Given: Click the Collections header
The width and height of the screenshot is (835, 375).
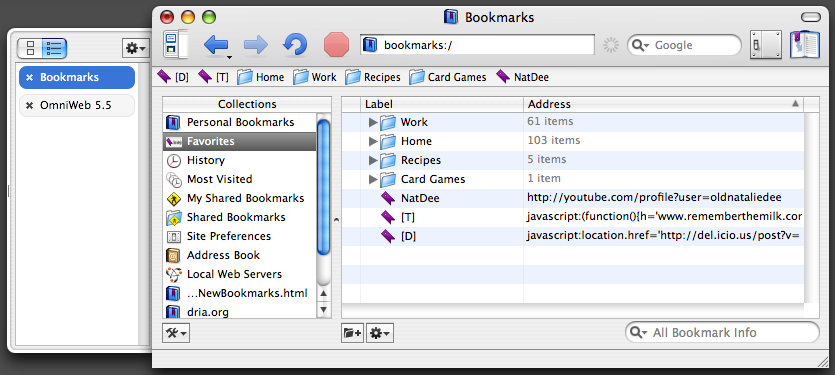Looking at the screenshot, I should pyautogui.click(x=247, y=104).
